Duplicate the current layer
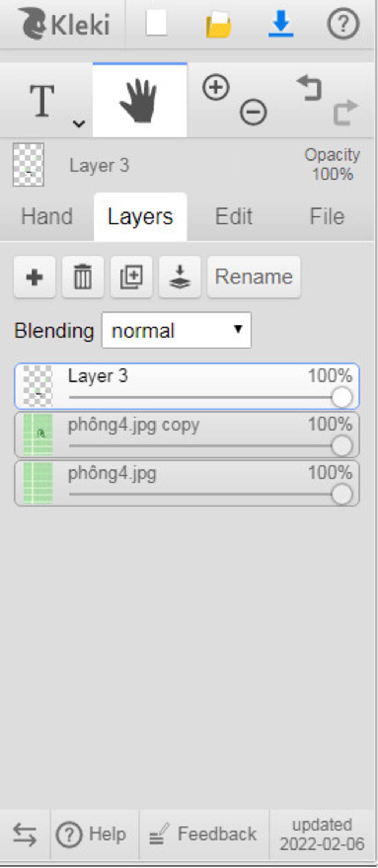The height and width of the screenshot is (868, 378). pyautogui.click(x=131, y=277)
